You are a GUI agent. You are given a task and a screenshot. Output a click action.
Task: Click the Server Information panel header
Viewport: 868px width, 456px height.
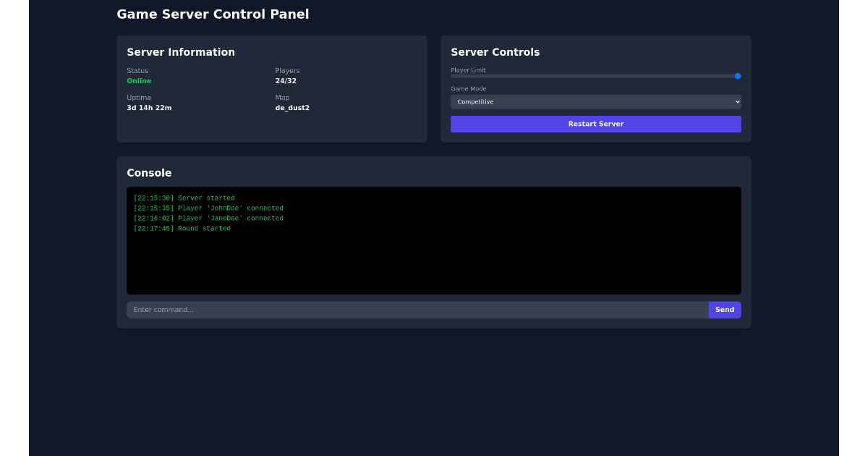click(181, 51)
